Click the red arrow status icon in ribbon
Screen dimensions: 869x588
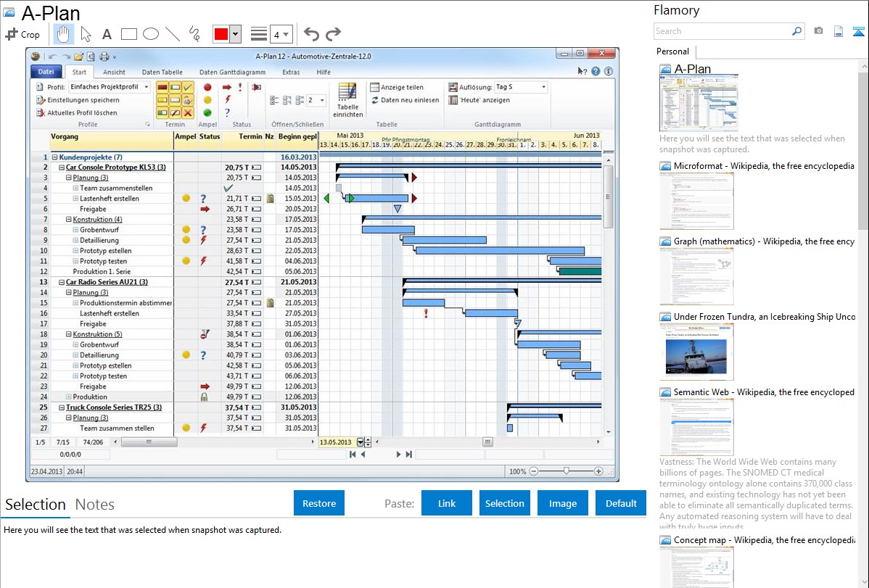click(x=226, y=88)
